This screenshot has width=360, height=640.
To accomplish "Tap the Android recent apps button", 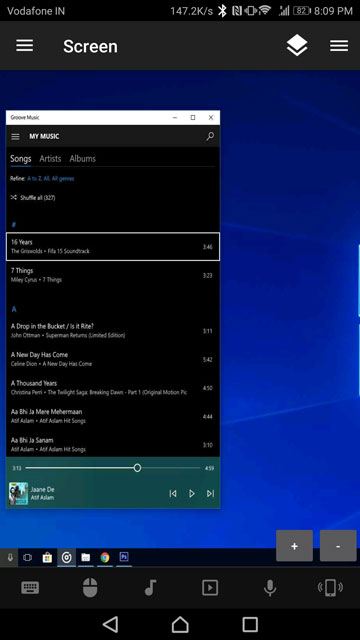I will (x=250, y=624).
